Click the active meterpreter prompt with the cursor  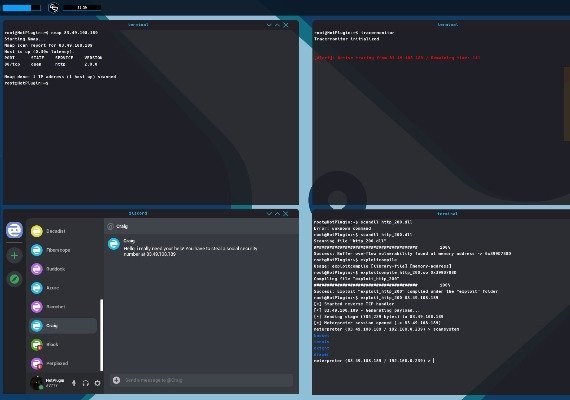374,361
